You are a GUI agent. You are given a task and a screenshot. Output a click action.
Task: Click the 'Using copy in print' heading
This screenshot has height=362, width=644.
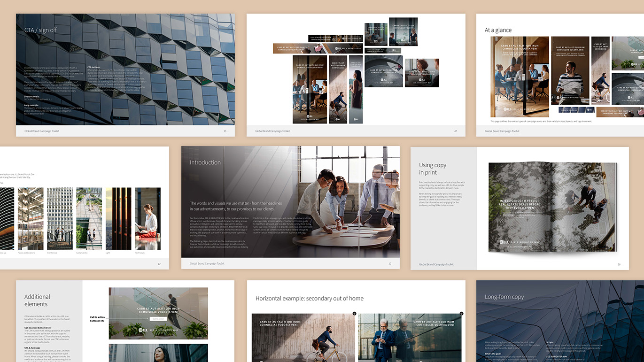pos(433,169)
